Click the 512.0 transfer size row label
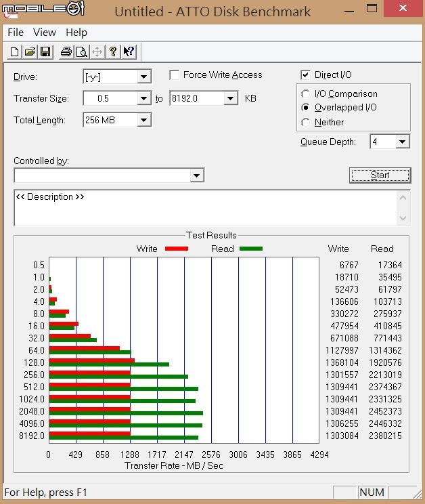 click(34, 387)
